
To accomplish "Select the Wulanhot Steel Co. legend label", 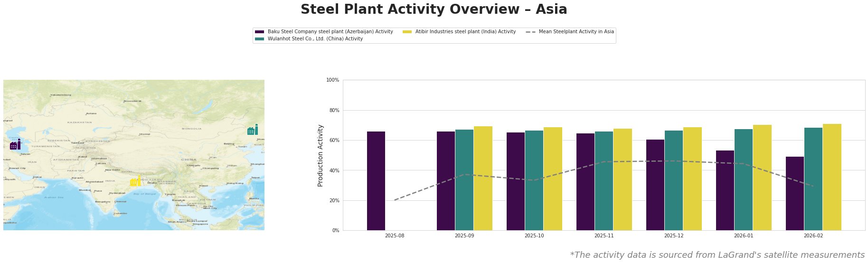I will [x=315, y=39].
